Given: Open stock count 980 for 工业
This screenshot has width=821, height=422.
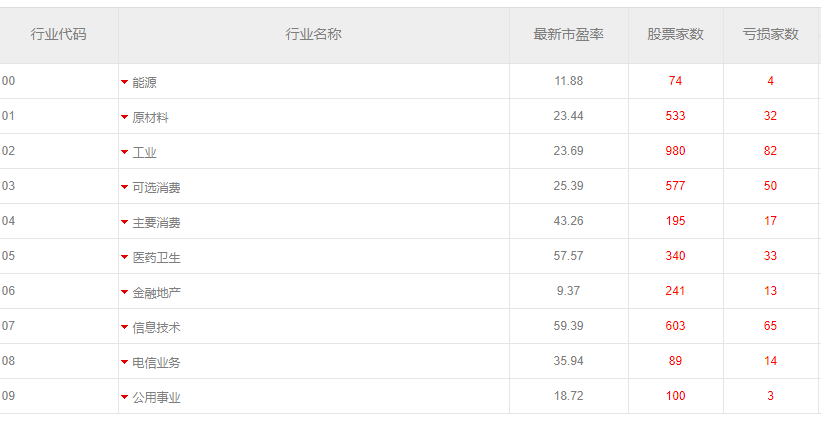Looking at the screenshot, I should [675, 151].
